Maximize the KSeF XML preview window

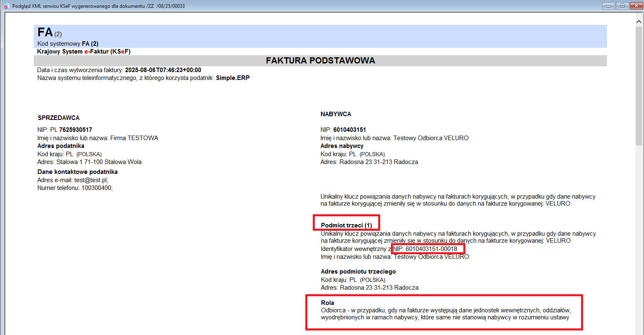(x=622, y=6)
